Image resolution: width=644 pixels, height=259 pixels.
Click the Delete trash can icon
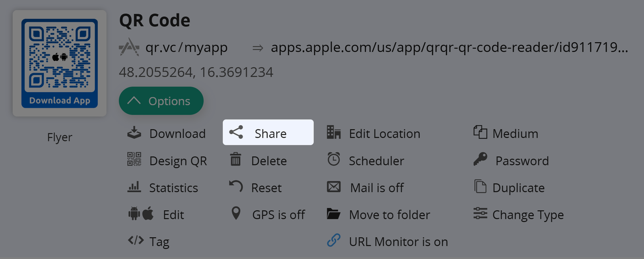[x=235, y=160]
